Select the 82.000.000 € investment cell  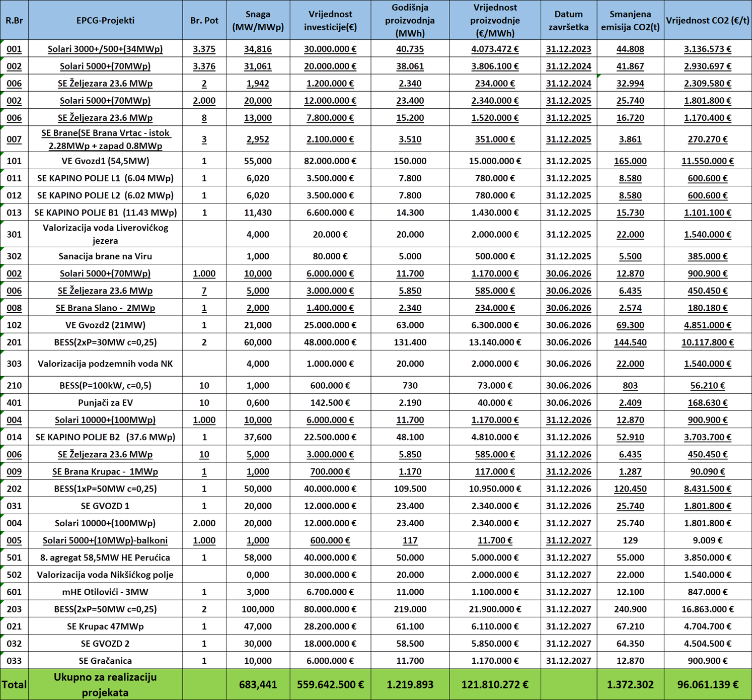[x=330, y=161]
